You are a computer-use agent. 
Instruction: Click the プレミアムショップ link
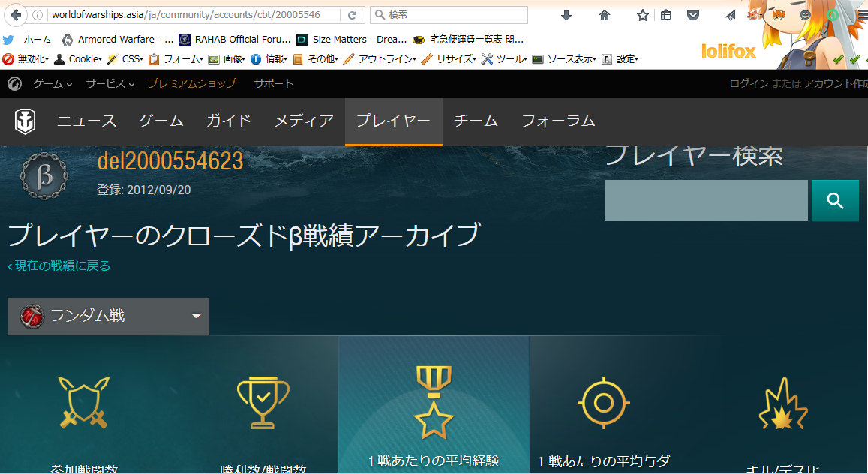click(191, 83)
